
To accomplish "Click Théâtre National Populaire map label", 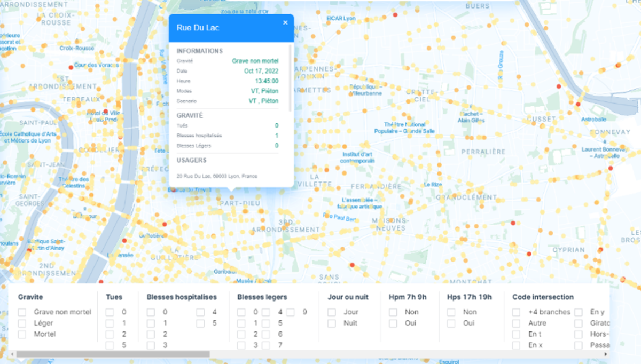I will [x=404, y=128].
